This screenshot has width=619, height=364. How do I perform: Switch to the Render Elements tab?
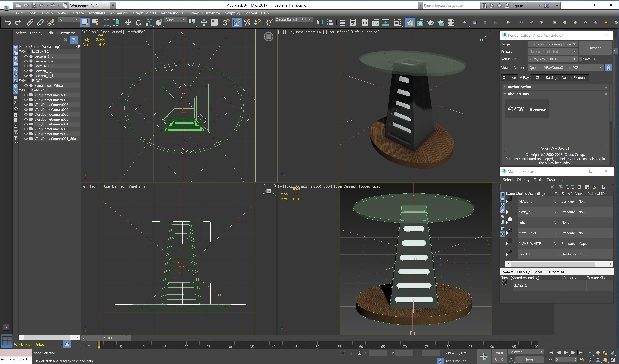[574, 78]
